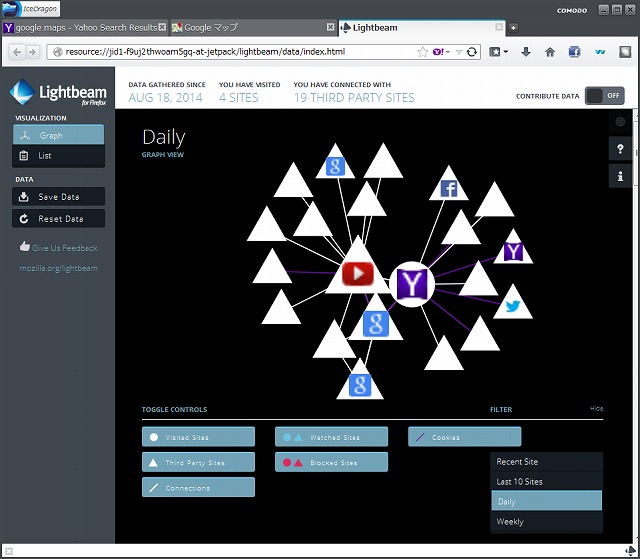Open Yahoo search engine dropdown

[x=441, y=52]
